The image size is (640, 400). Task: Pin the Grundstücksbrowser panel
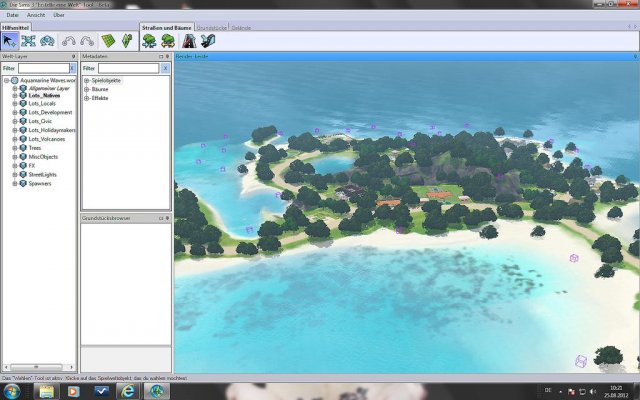click(x=167, y=218)
